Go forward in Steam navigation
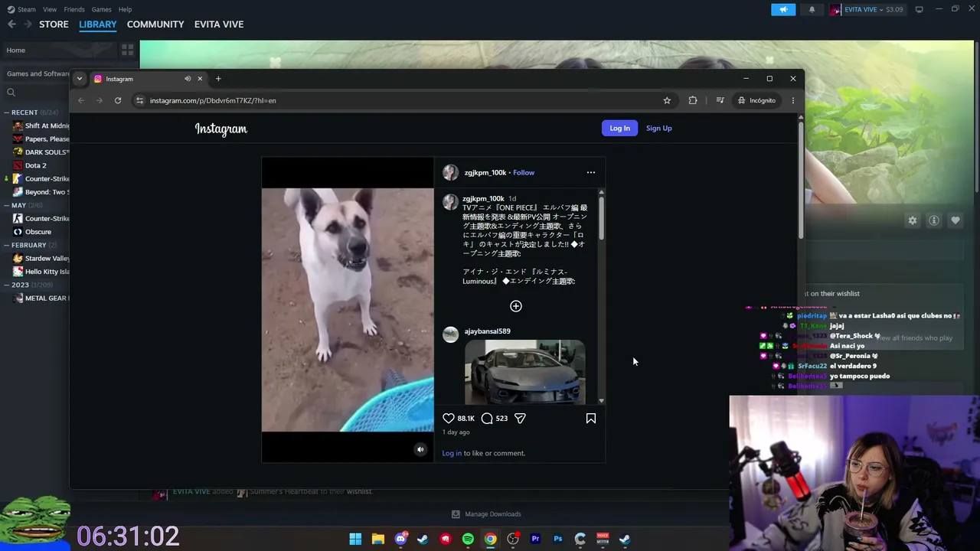This screenshot has width=980, height=551. coord(28,24)
